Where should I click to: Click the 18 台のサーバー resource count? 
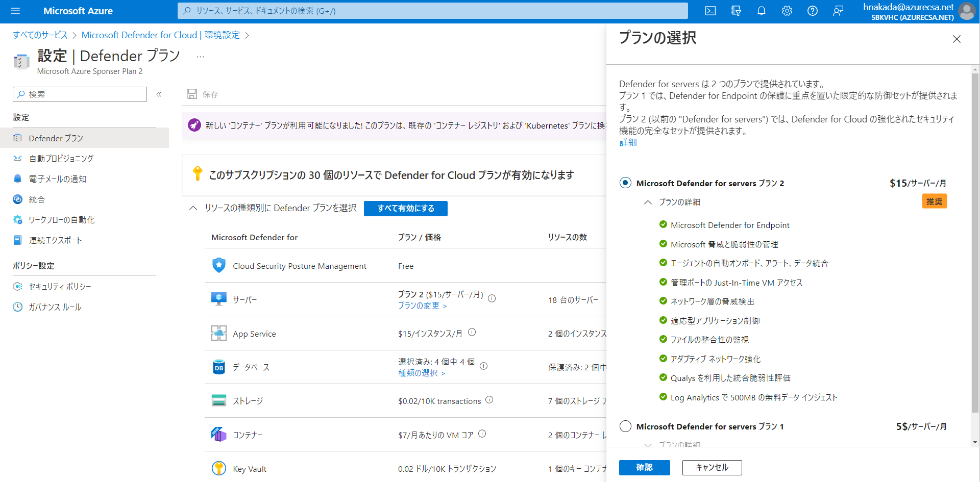click(x=573, y=300)
